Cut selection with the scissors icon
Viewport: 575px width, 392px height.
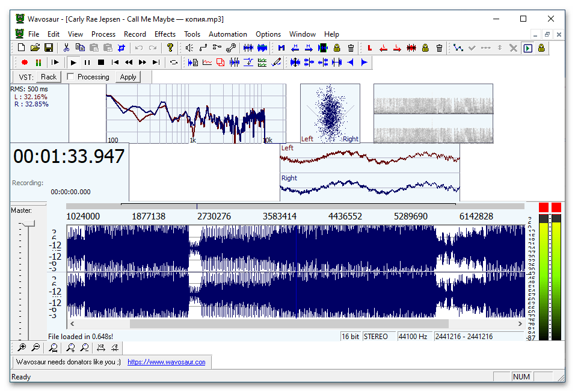(66, 47)
